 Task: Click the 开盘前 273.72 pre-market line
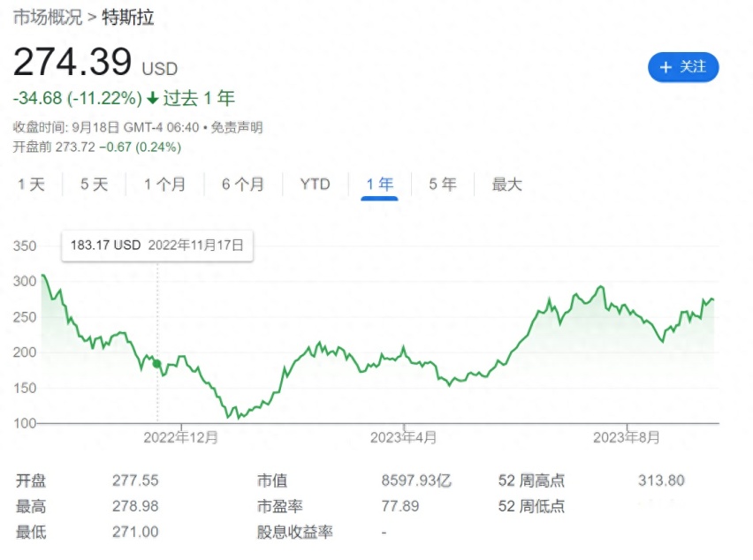[x=97, y=147]
